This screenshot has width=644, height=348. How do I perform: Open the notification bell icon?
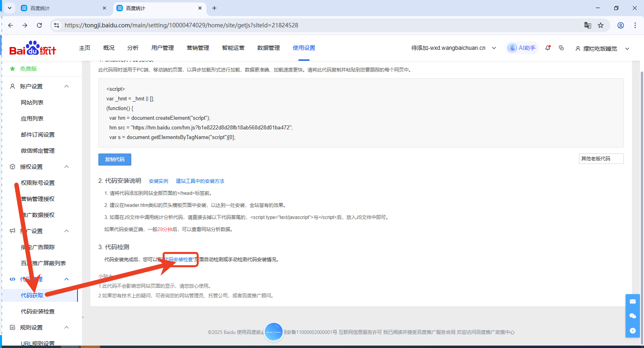pos(548,48)
